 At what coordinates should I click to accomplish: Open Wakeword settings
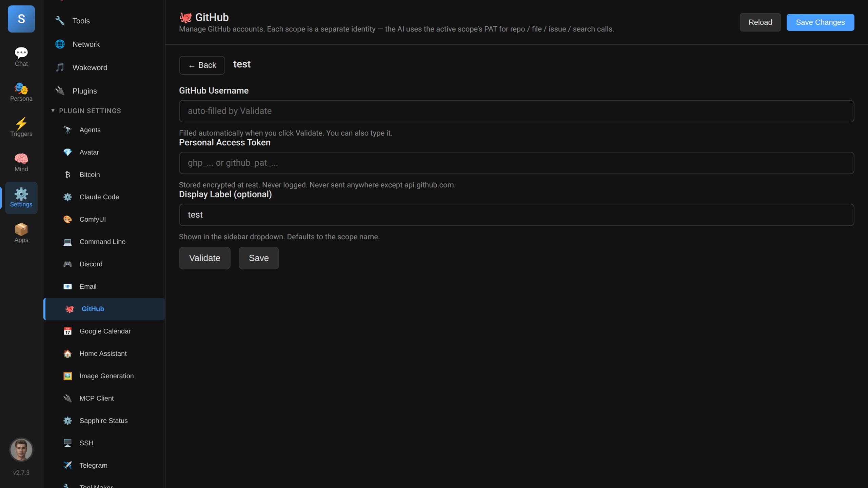point(104,67)
